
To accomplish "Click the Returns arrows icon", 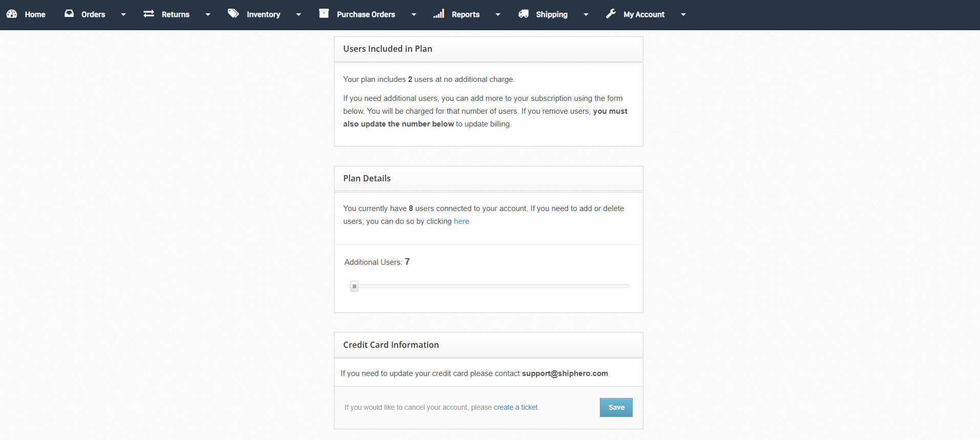I will [x=149, y=14].
